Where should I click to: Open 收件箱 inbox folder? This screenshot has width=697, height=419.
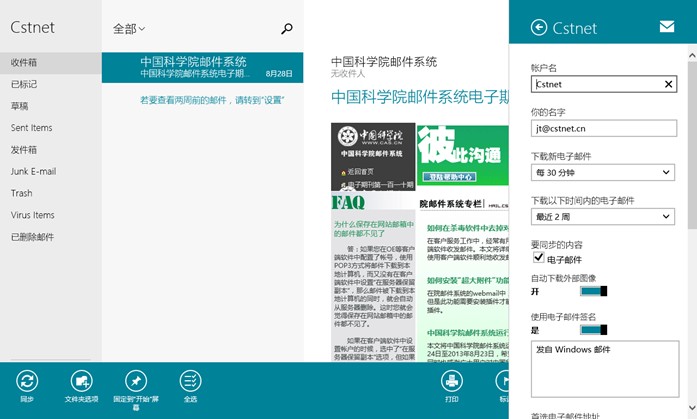tap(51, 63)
